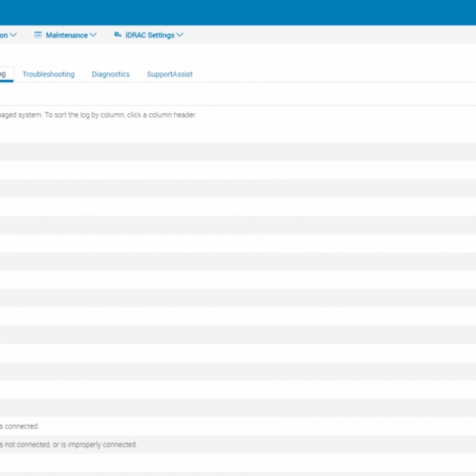Open the SupportAssist tab
476x476 pixels.
(x=170, y=74)
